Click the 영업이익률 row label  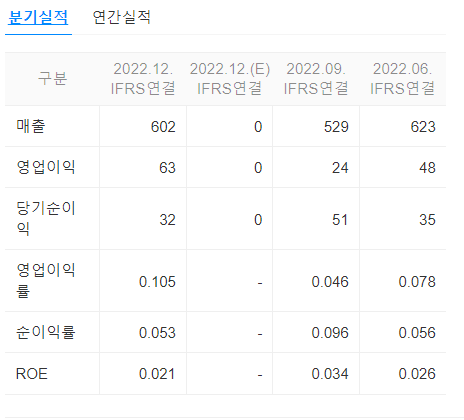point(46,281)
